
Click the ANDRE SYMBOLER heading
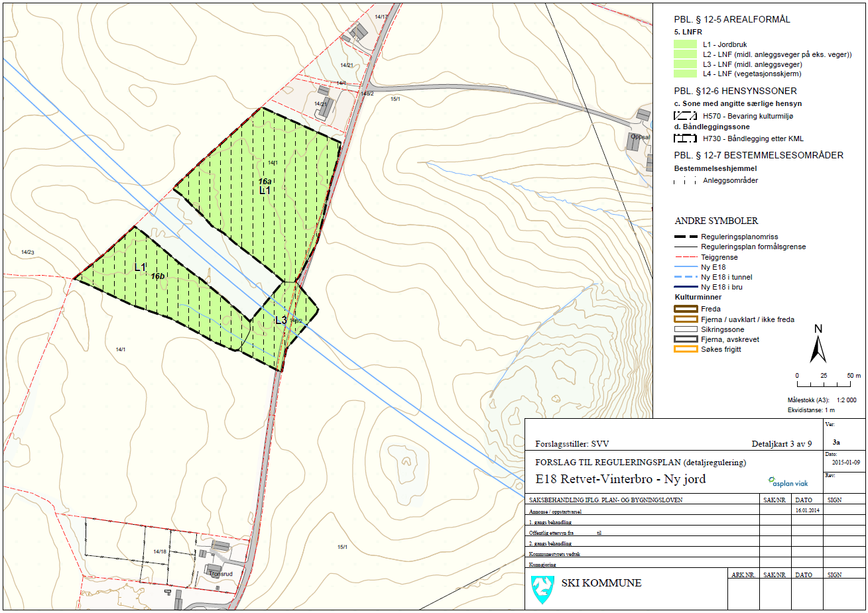point(716,221)
